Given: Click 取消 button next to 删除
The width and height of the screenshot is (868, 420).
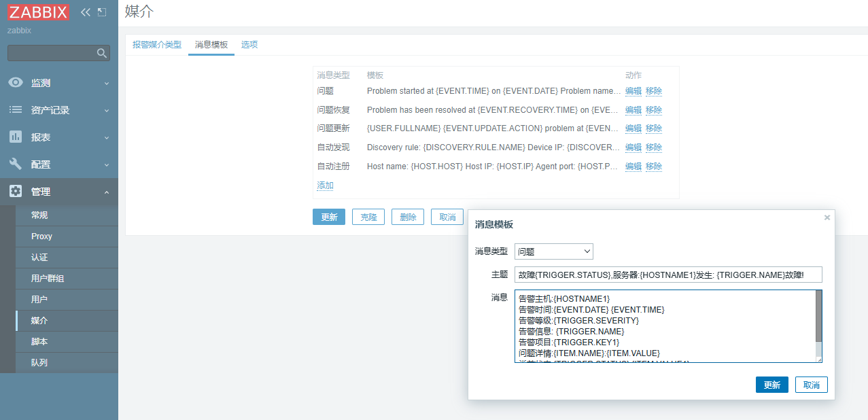Looking at the screenshot, I should (x=447, y=217).
